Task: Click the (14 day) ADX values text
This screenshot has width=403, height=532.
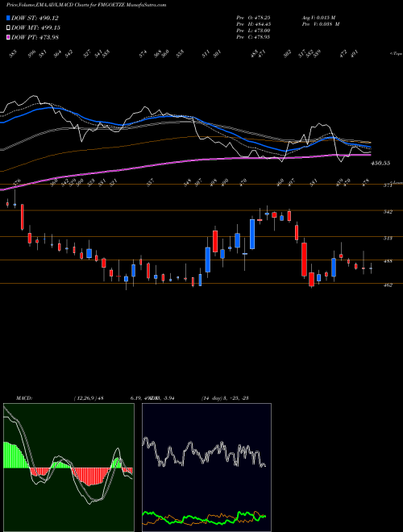Action: click(x=225, y=398)
